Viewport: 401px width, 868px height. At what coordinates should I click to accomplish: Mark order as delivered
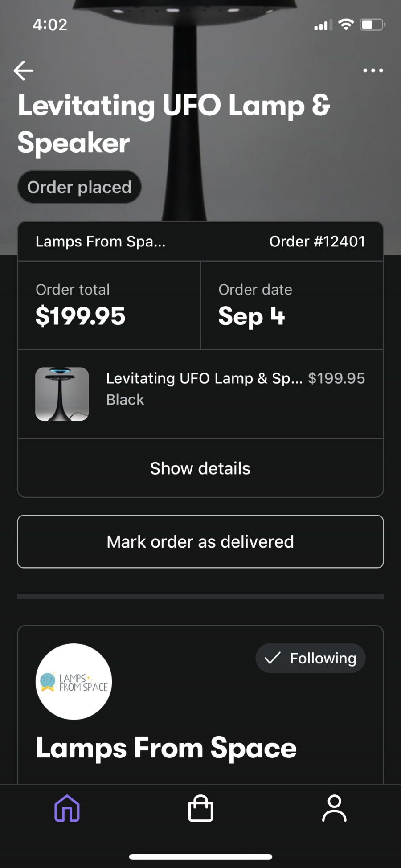200,542
